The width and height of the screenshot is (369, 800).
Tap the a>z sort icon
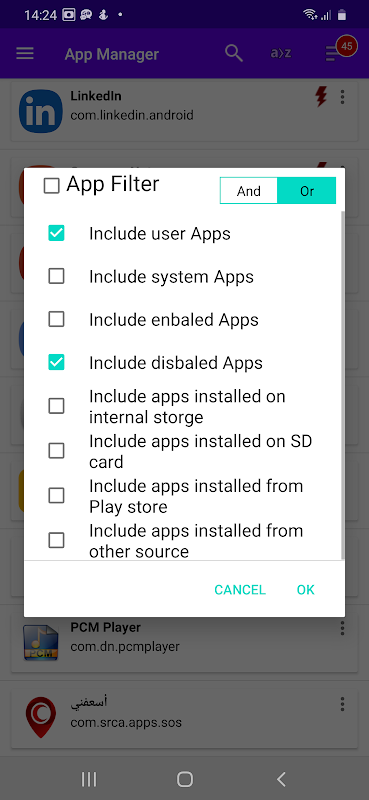[281, 53]
